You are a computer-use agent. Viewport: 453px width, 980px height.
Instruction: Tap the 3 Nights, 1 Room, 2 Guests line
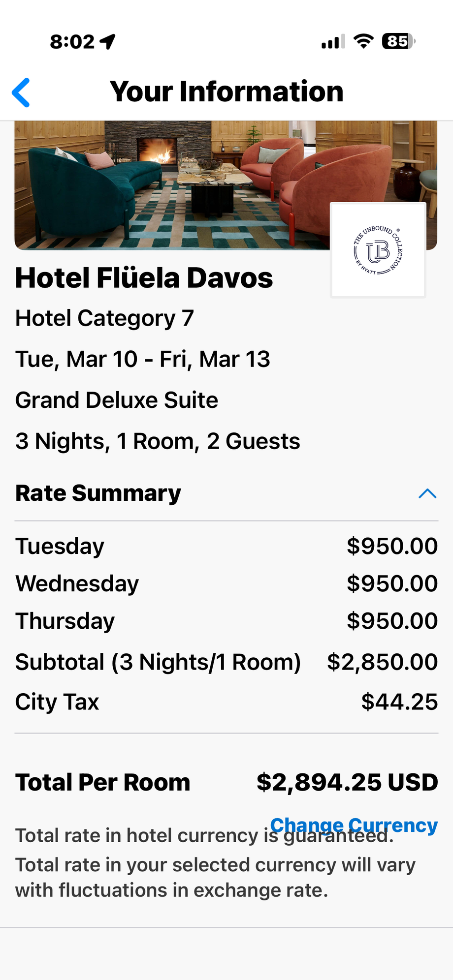pos(158,441)
